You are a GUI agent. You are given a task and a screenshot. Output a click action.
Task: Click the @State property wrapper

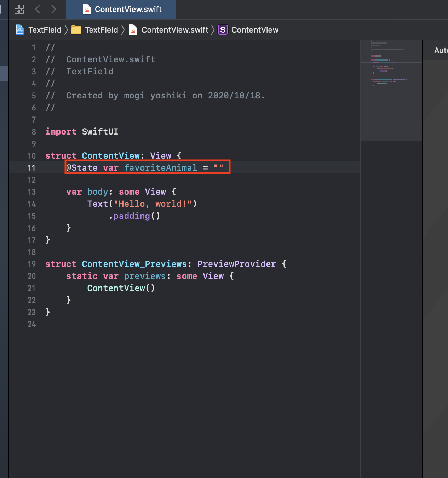tap(82, 168)
